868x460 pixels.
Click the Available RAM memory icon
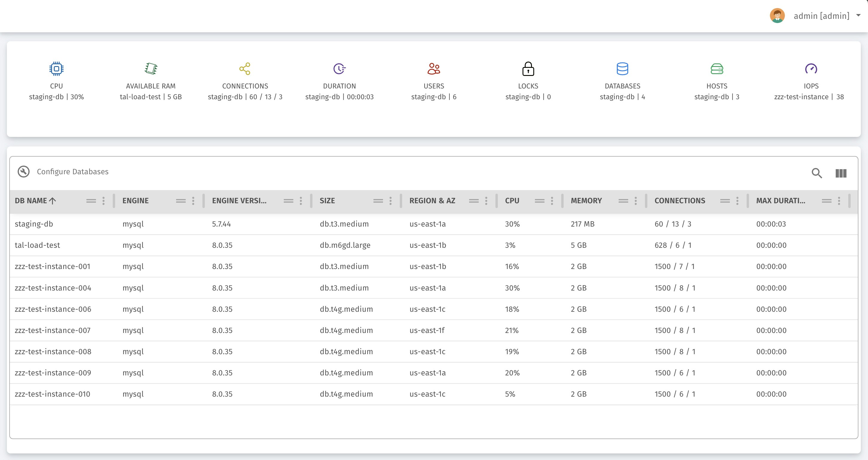151,69
